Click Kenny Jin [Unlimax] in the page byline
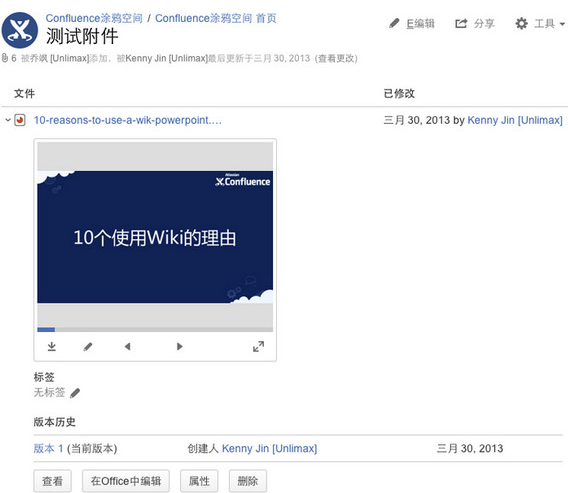Screen dimensions: 568x493 click(x=166, y=58)
